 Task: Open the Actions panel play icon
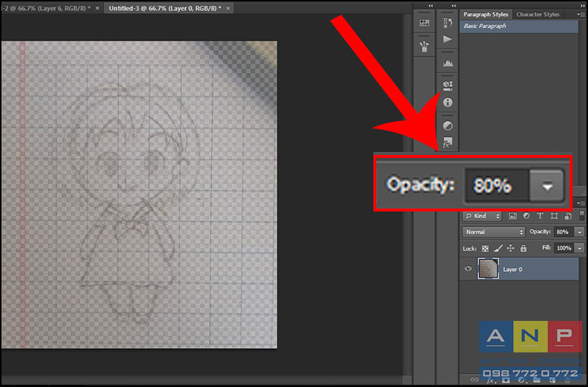(448, 39)
